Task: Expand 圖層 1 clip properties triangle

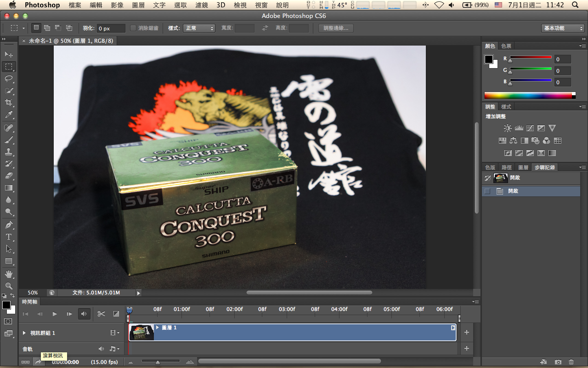Action: coord(158,328)
